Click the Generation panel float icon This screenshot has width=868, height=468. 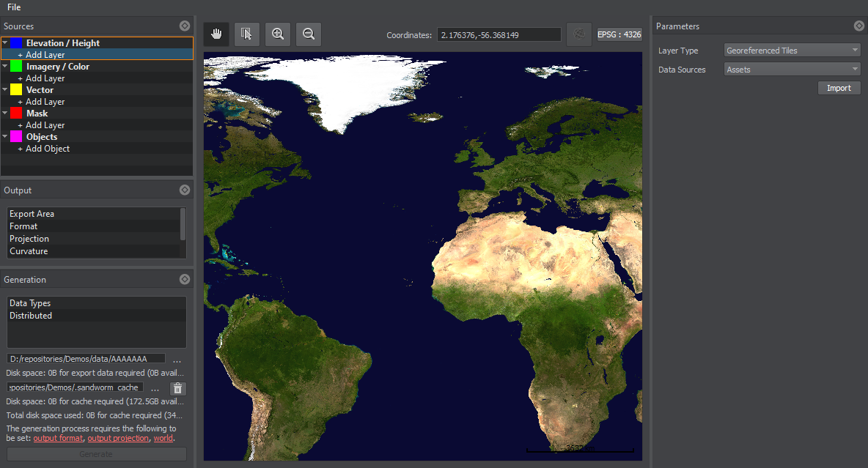click(x=185, y=279)
